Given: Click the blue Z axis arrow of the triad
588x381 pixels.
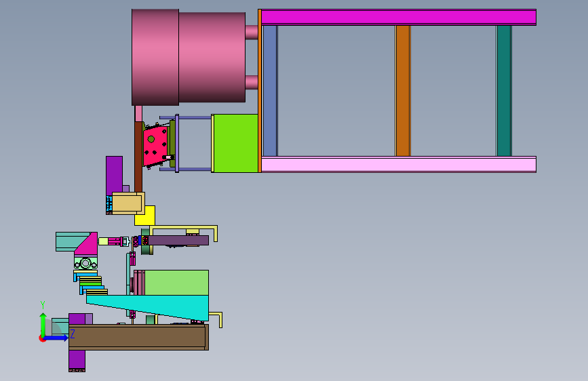Looking at the screenshot, I should tap(56, 338).
